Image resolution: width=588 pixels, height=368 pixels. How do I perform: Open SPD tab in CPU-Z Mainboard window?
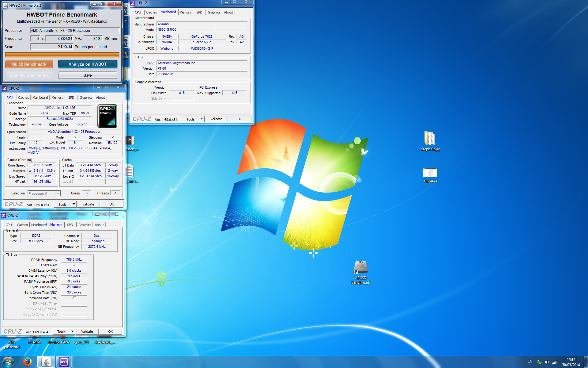click(199, 12)
